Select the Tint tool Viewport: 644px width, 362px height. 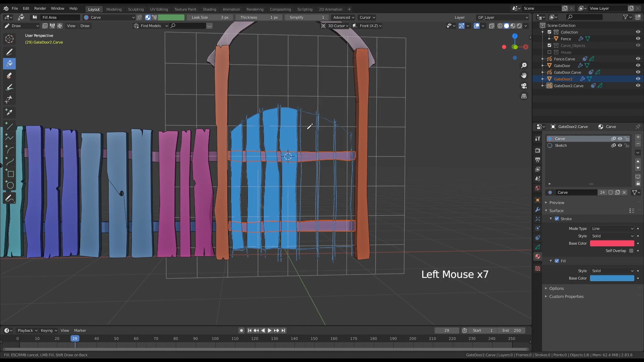[9, 87]
